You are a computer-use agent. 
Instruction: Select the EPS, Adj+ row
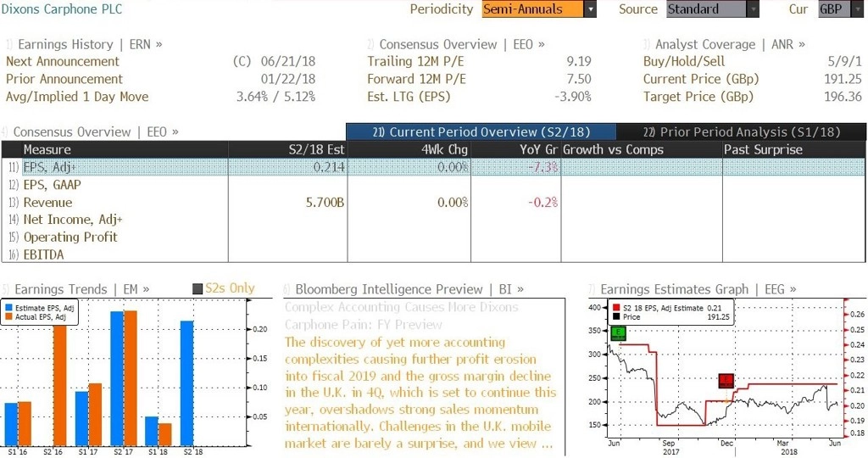pyautogui.click(x=433, y=167)
